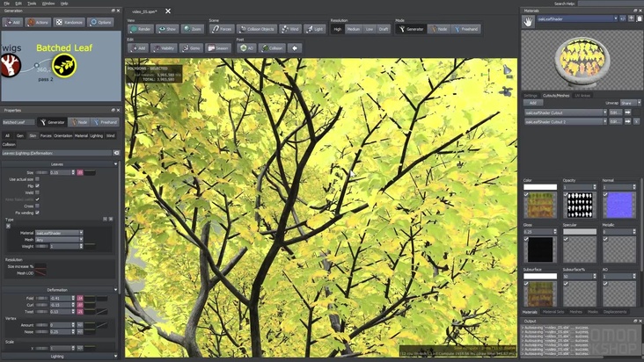Click the Show view button
Viewport: 644px width, 362px height.
pyautogui.click(x=167, y=29)
